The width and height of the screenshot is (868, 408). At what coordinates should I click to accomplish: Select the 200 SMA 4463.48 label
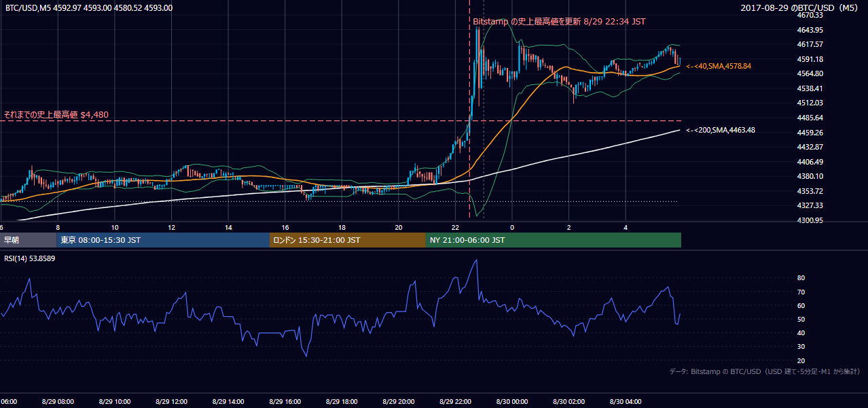click(721, 130)
